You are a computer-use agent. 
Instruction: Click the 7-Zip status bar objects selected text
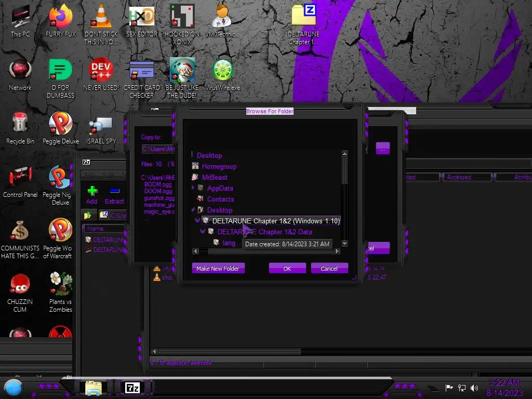pyautogui.click(x=181, y=363)
